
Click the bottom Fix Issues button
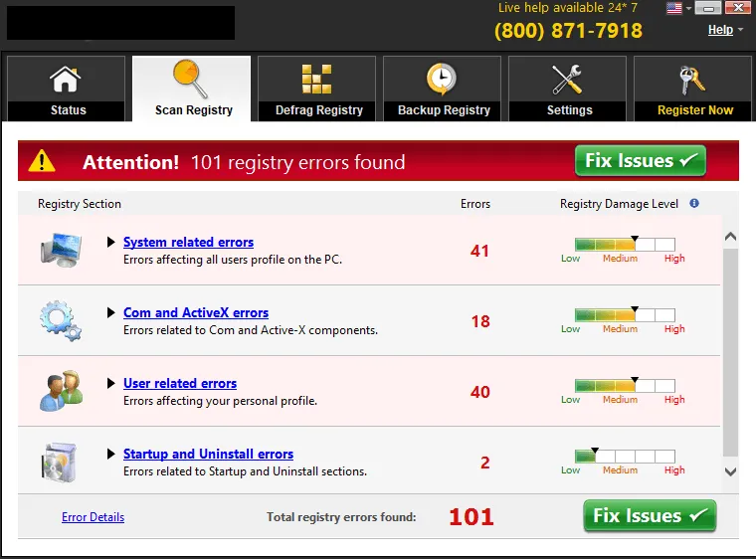650,515
